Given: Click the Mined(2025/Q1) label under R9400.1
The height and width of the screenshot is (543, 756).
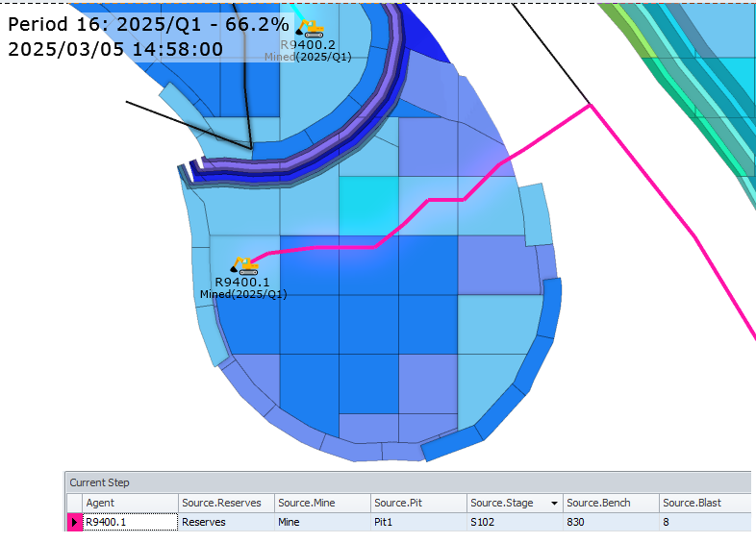Looking at the screenshot, I should [x=243, y=294].
